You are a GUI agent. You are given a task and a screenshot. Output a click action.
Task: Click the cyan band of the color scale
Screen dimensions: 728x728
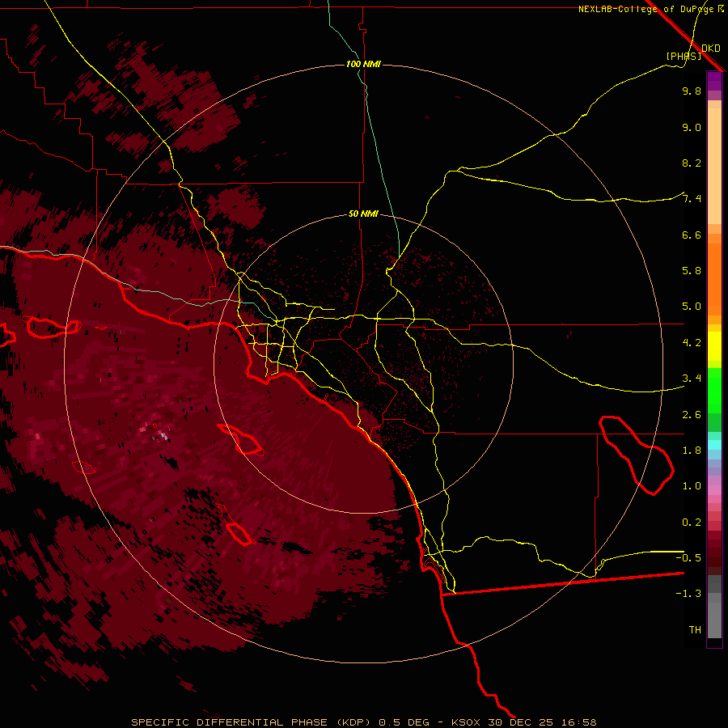click(714, 445)
